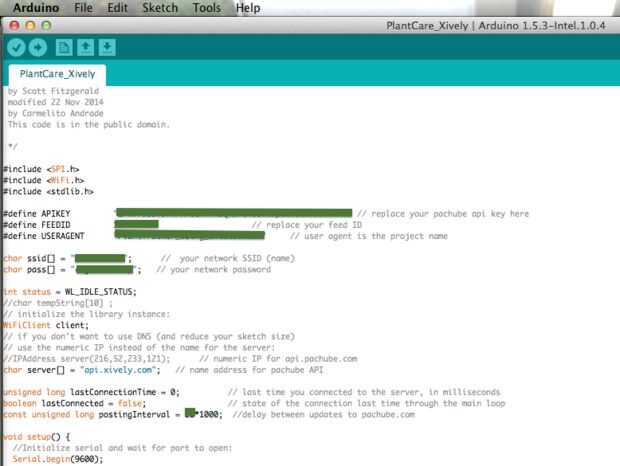Click the Verify checkmark button
The image size is (620, 466).
(16, 48)
